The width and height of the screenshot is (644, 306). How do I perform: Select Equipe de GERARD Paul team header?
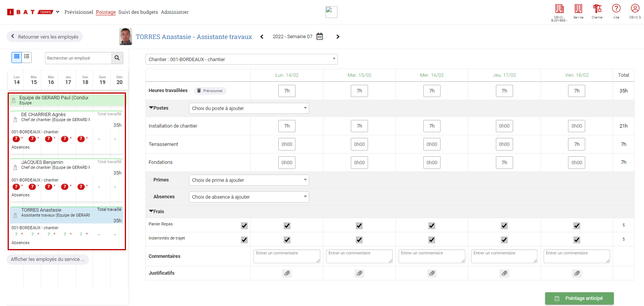(67, 100)
